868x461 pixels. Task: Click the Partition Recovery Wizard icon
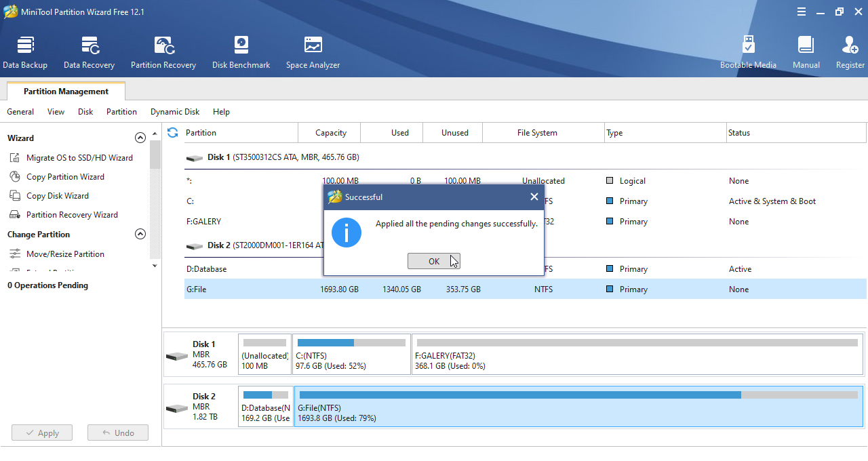[14, 215]
